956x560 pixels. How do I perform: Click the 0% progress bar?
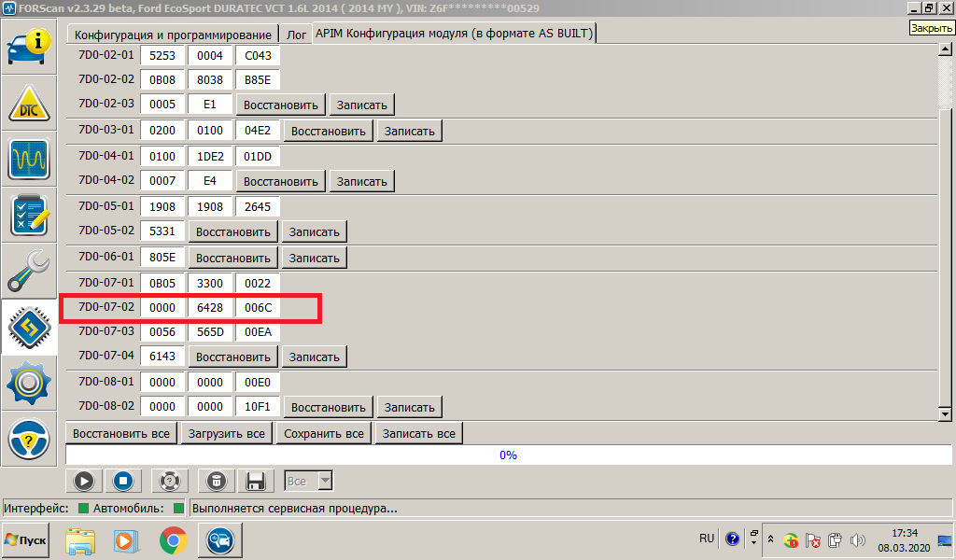pos(509,455)
